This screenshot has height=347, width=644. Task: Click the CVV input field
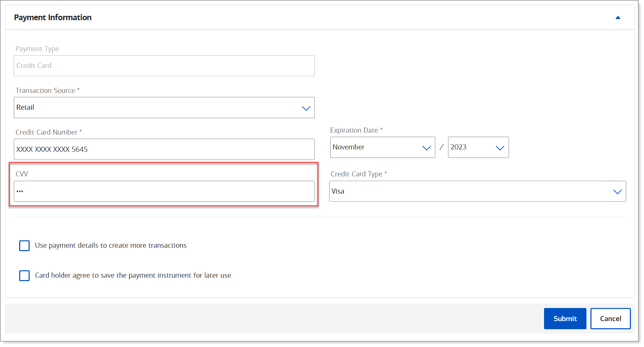[164, 191]
